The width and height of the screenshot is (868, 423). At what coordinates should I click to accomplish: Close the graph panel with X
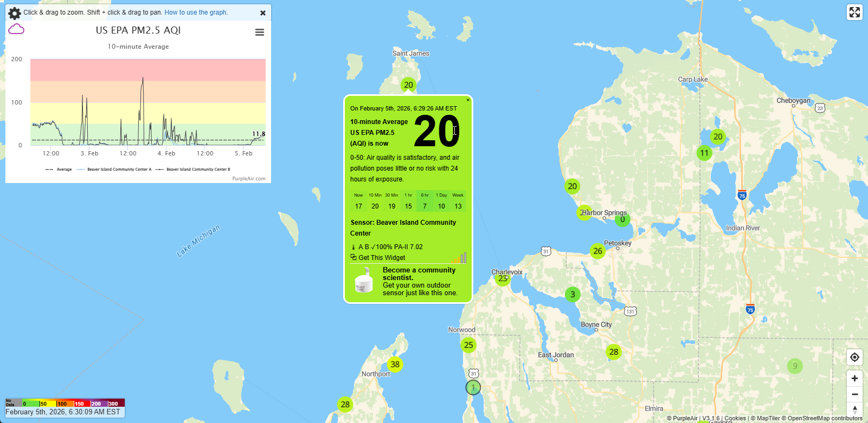[263, 13]
